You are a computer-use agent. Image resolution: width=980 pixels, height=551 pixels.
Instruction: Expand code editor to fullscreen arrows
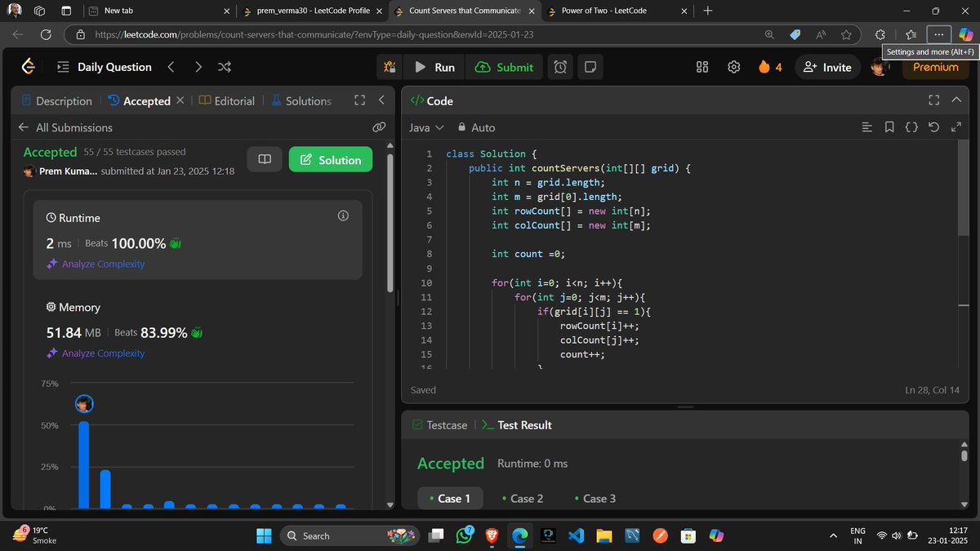tap(957, 127)
